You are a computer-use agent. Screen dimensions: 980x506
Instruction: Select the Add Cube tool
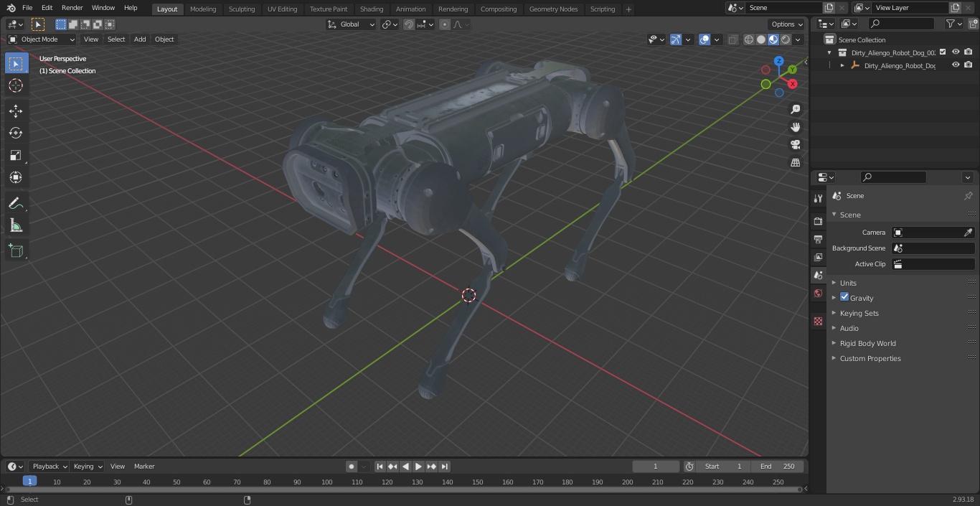[16, 250]
